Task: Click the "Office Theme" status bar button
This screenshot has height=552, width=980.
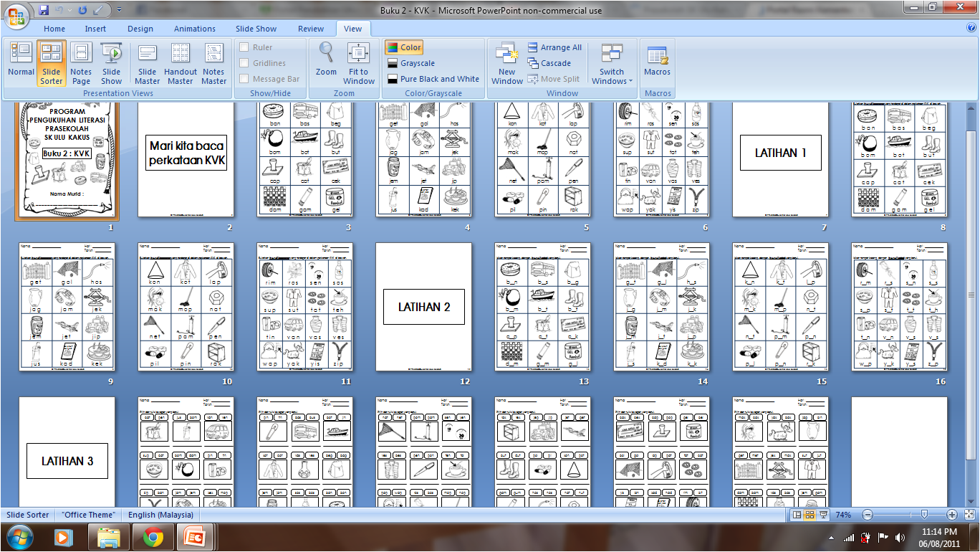Action: point(88,515)
